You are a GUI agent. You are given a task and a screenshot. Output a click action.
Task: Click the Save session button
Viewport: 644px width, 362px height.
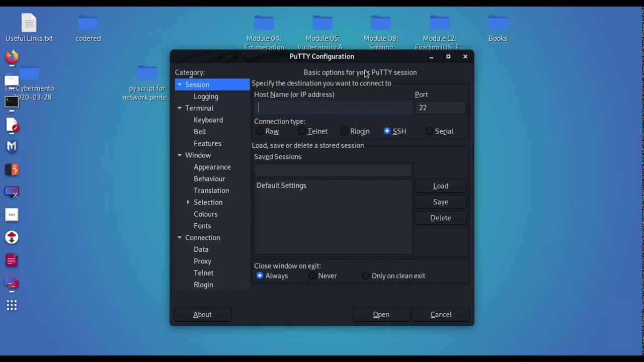coord(441,202)
